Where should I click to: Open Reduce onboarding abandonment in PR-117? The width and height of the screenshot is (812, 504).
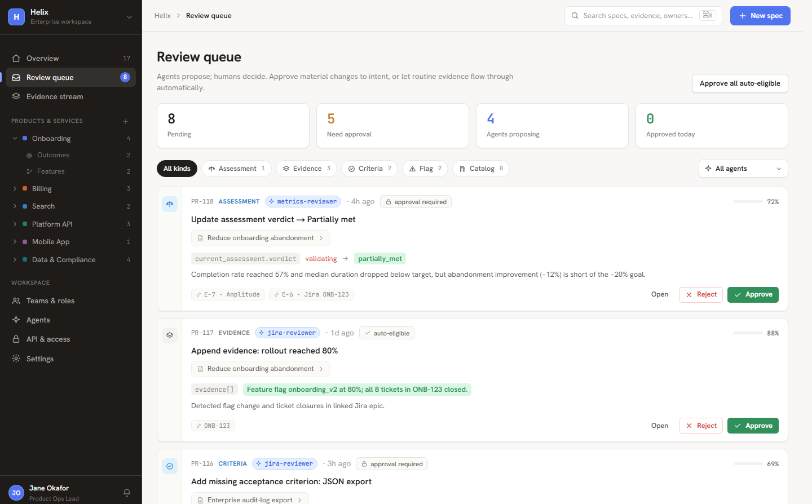click(x=261, y=369)
